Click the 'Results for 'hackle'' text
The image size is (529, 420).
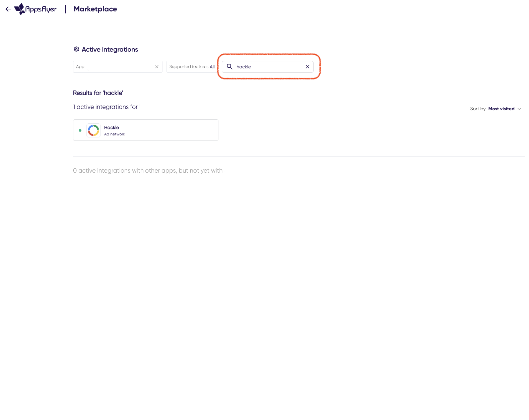pyautogui.click(x=98, y=93)
